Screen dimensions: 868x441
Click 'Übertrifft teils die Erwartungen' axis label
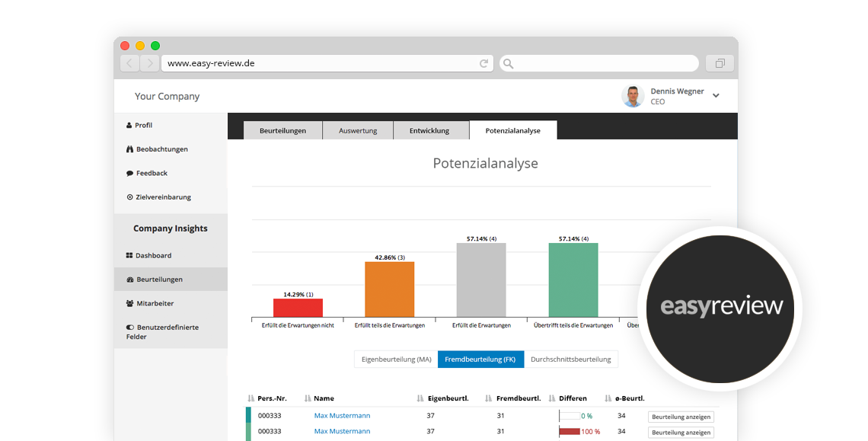click(573, 325)
